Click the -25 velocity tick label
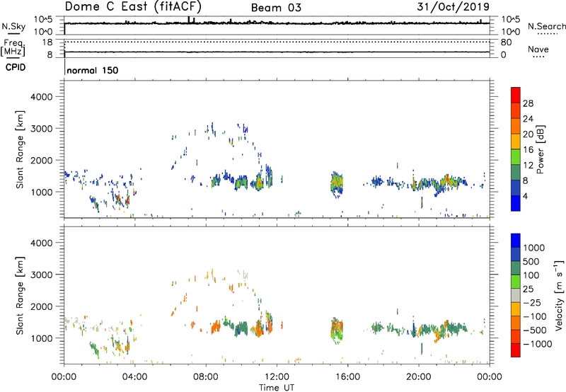The image size is (566, 392). pos(532,303)
